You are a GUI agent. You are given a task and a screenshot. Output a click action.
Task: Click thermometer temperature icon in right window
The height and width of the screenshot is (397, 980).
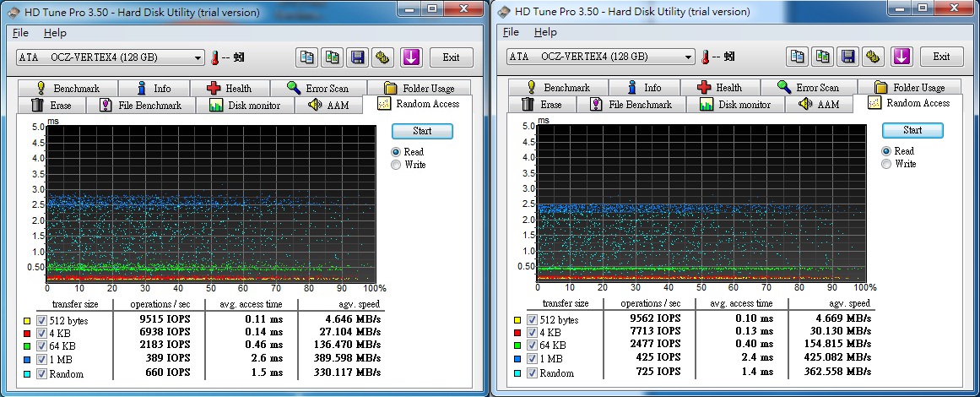(x=707, y=57)
